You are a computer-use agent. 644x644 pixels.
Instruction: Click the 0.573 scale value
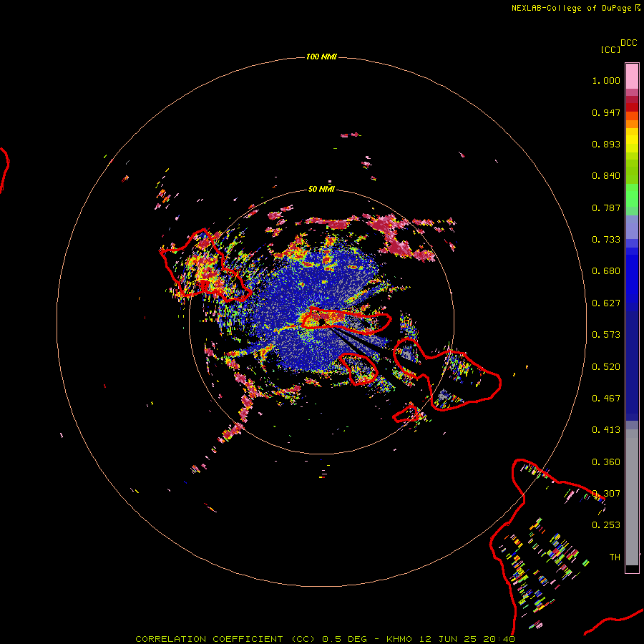tap(606, 335)
